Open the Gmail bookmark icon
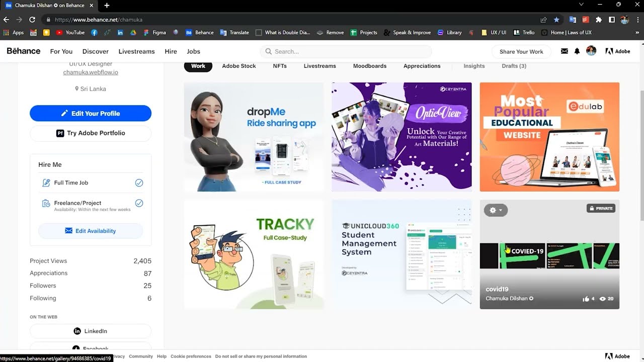This screenshot has height=362, width=644. tap(33, 32)
